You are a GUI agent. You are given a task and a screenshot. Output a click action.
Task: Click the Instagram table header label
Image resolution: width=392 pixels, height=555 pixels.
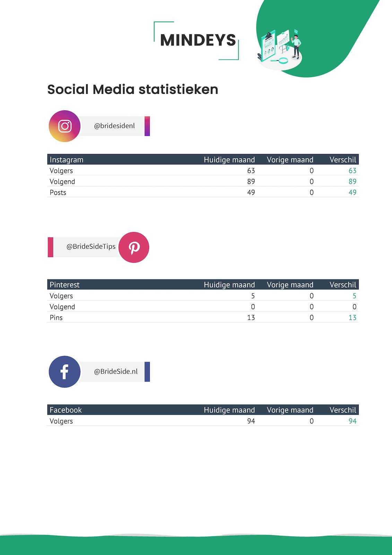pyautogui.click(x=67, y=160)
